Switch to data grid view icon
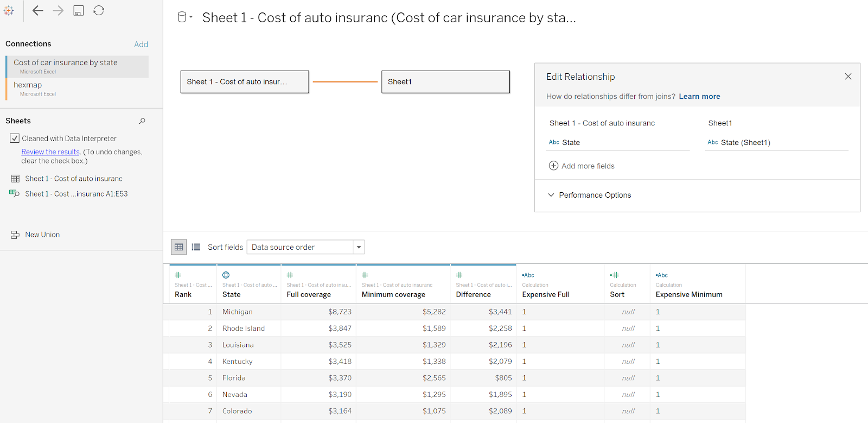Image resolution: width=868 pixels, height=423 pixels. [x=179, y=247]
